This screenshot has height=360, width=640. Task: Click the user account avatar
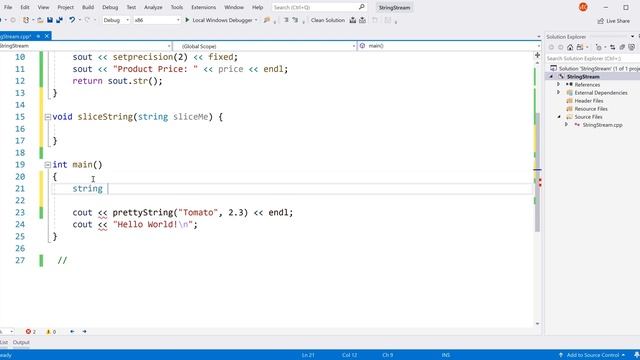[583, 7]
